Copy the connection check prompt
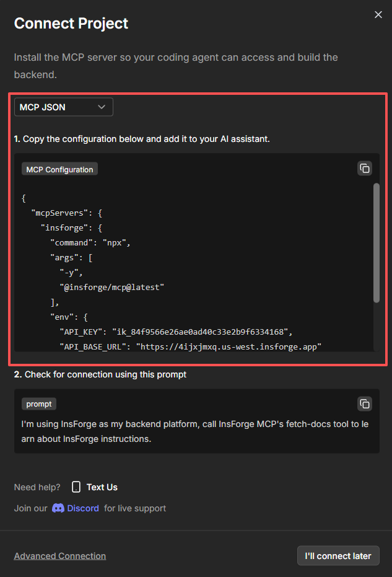The height and width of the screenshot is (577, 392). coord(364,403)
